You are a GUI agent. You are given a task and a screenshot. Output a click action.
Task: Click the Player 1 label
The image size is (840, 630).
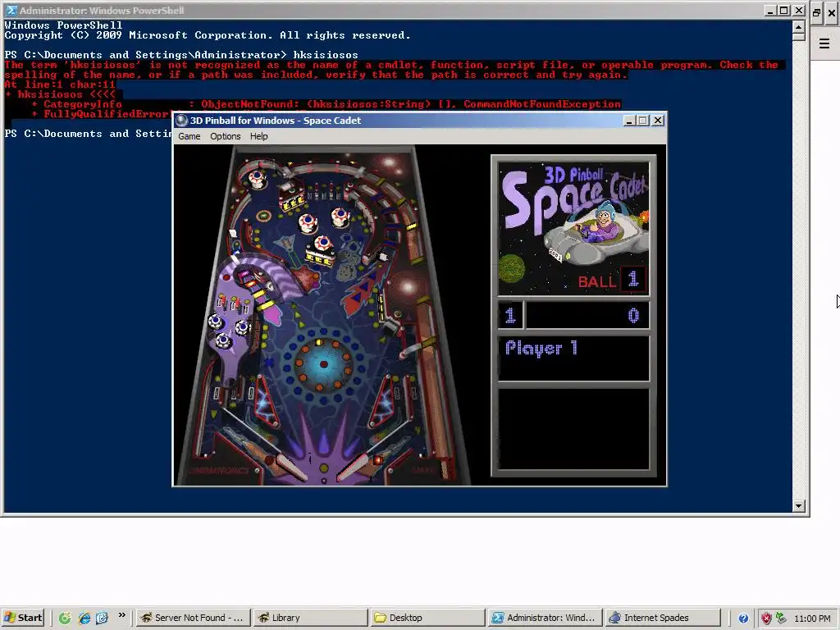pos(541,348)
